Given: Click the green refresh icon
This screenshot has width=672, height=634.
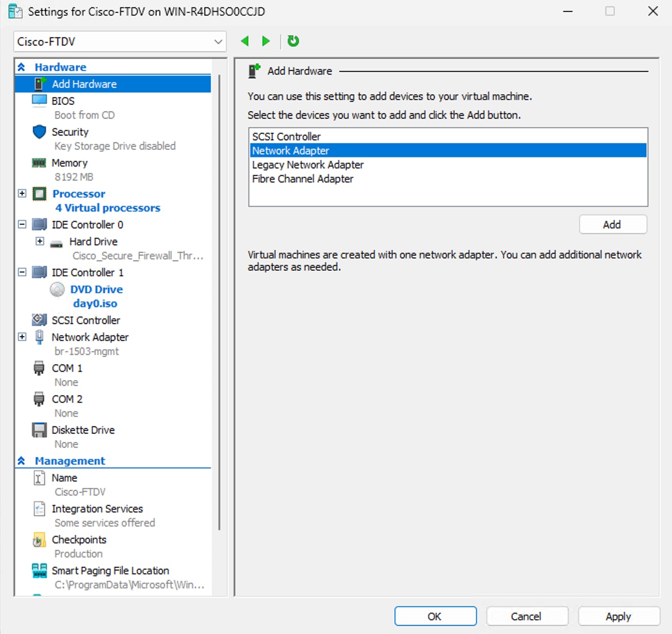Looking at the screenshot, I should pyautogui.click(x=293, y=41).
